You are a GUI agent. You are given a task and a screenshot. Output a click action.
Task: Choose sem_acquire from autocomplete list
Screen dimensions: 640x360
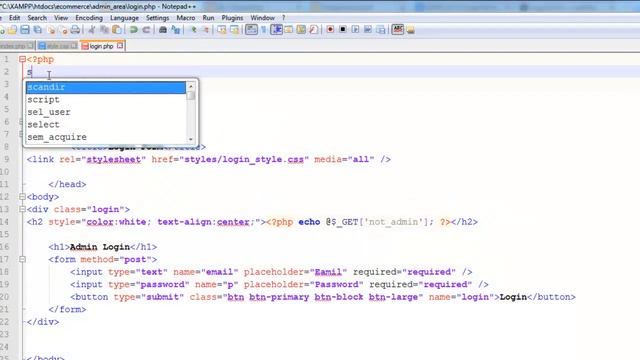(106, 137)
